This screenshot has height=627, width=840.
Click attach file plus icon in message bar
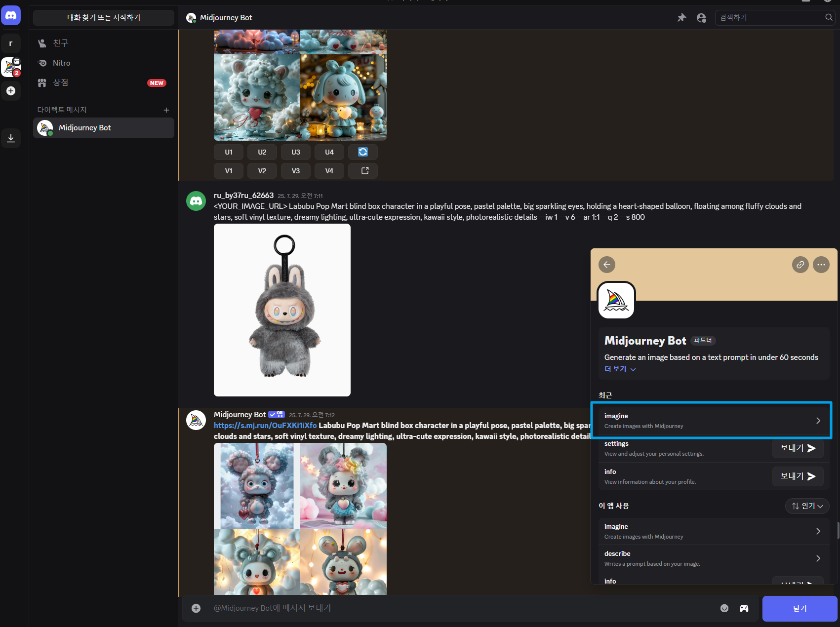(196, 608)
